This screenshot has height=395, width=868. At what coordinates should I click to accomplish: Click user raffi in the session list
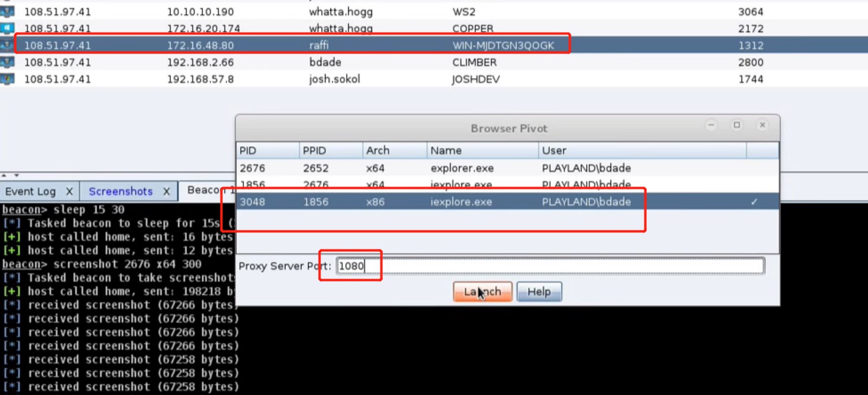[x=319, y=45]
